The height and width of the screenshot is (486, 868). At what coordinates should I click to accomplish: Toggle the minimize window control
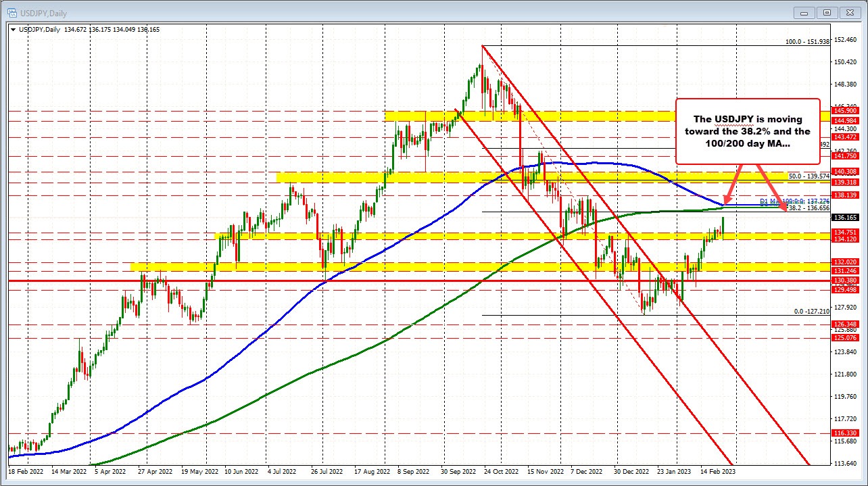804,13
